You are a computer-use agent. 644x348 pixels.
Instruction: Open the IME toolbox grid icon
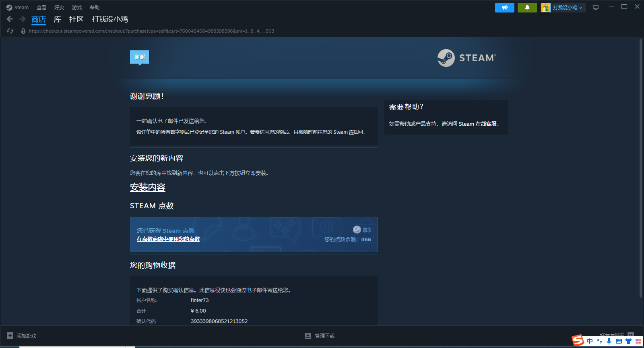click(x=638, y=341)
